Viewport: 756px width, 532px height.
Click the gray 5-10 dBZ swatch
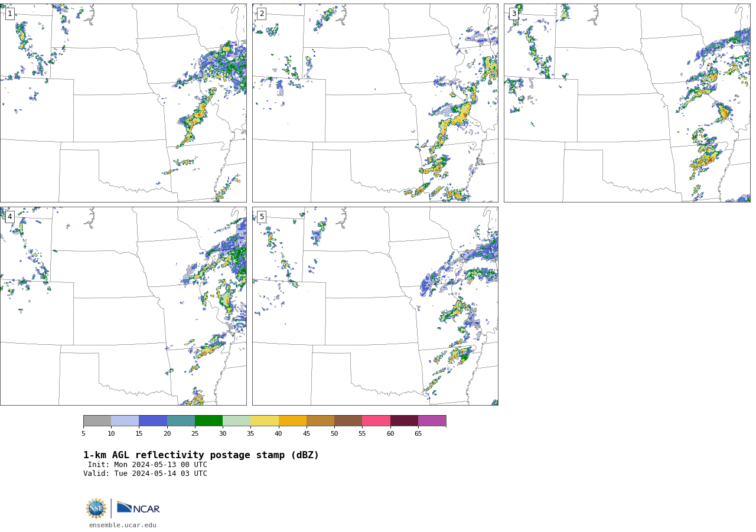point(97,421)
